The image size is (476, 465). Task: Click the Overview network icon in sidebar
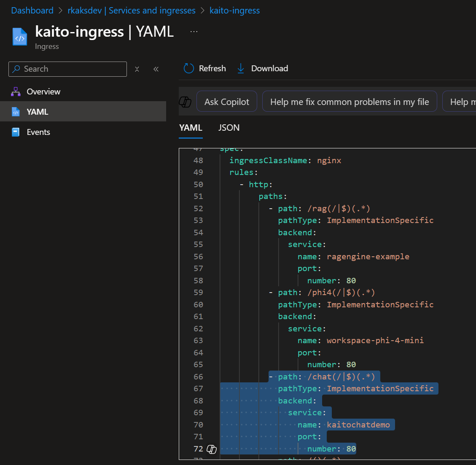click(x=16, y=91)
